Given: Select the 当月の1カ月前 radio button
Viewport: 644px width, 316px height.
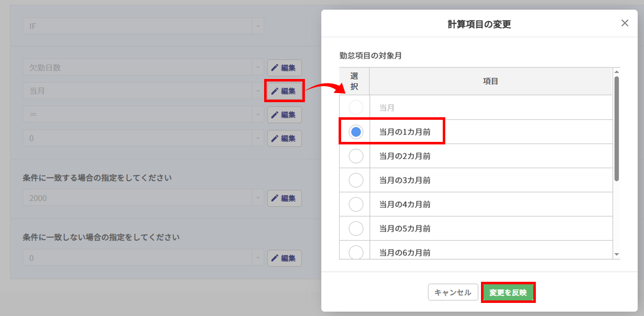Looking at the screenshot, I should [356, 132].
